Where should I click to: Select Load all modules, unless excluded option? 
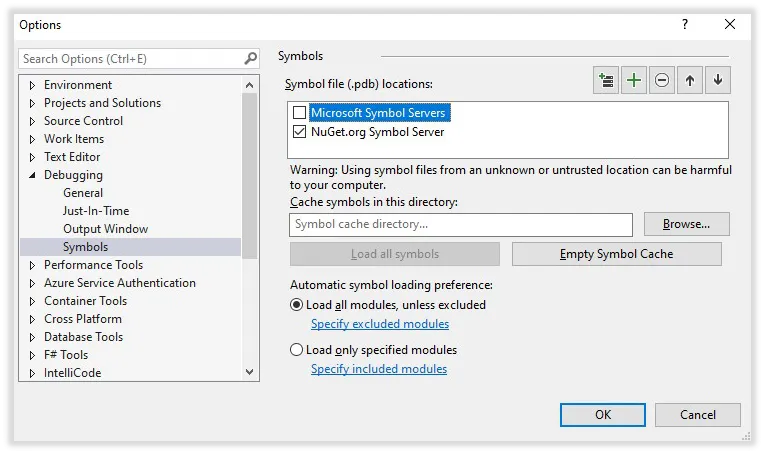(296, 305)
